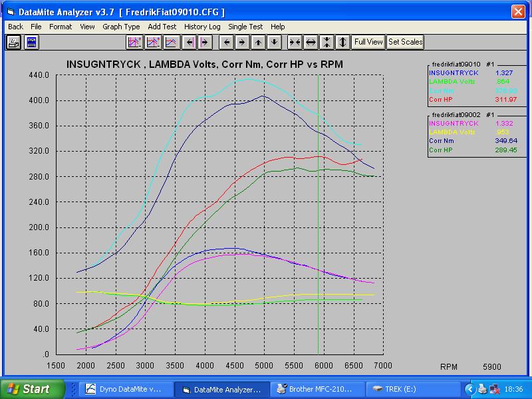Compress the graph horizontally with inward arrows icon
The height and width of the screenshot is (399, 532).
(x=295, y=42)
